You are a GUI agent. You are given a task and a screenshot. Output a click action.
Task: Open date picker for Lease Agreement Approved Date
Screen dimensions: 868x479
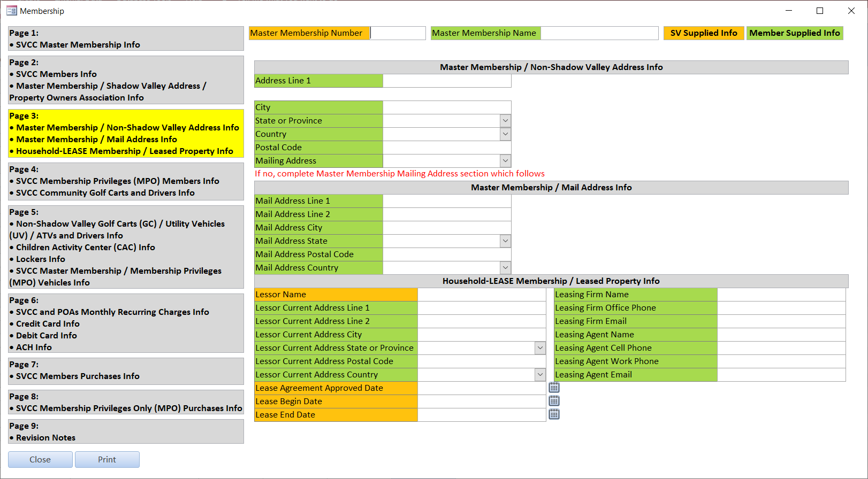(554, 388)
